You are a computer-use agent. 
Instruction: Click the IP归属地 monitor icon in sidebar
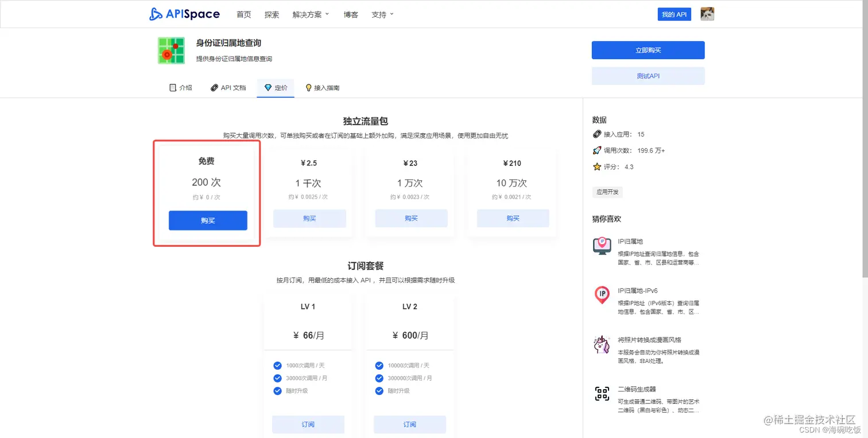tap(602, 245)
